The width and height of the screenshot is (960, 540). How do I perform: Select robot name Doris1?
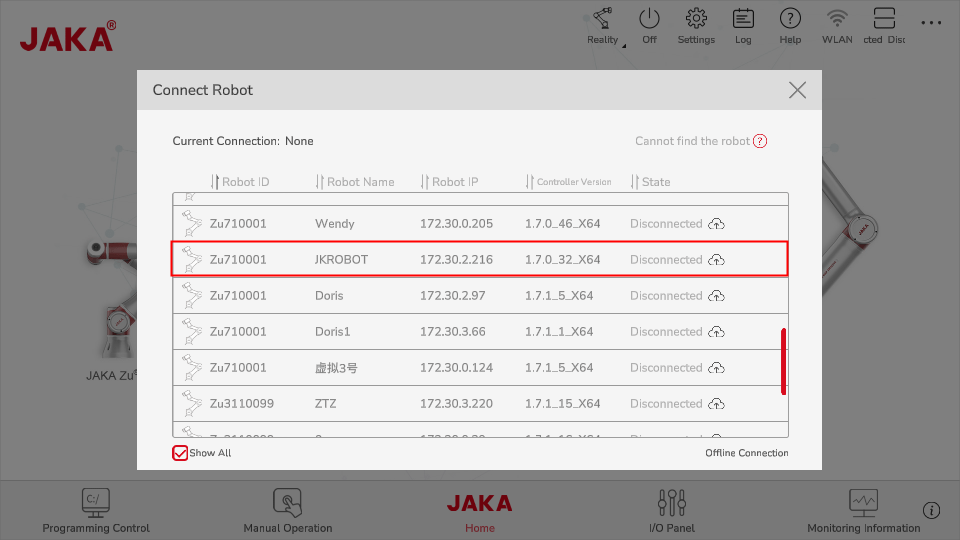coord(332,332)
